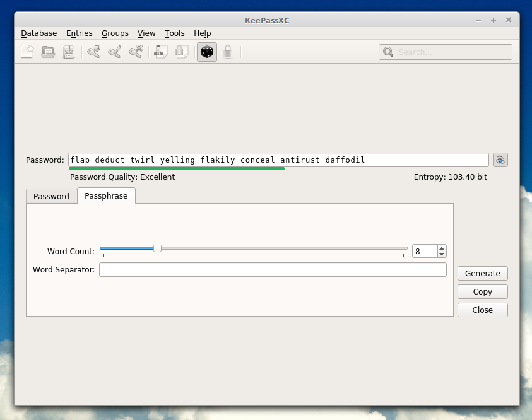The width and height of the screenshot is (532, 420).
Task: Click the 'Entropy: 103.40 bit' text
Action: [x=450, y=177]
